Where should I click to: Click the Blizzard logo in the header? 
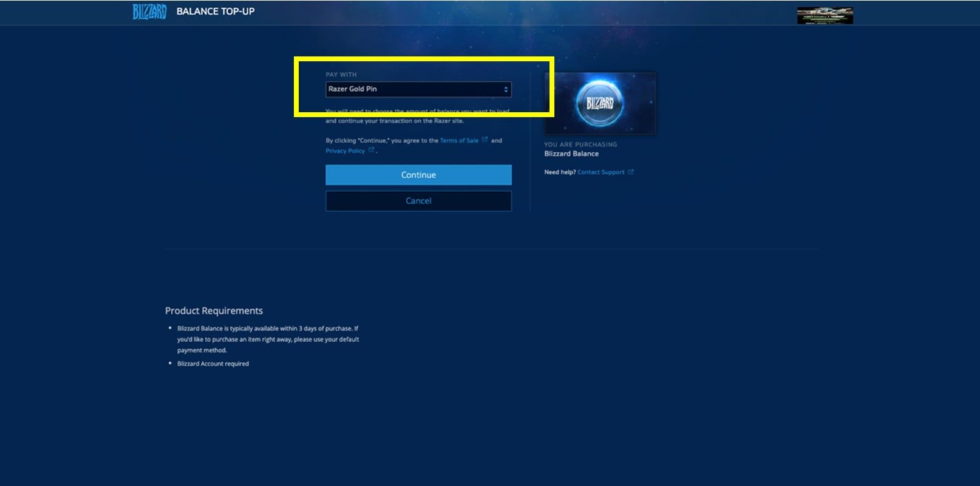tap(149, 12)
